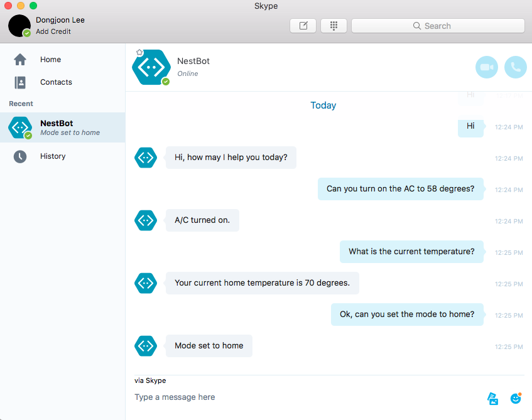Click the Add Credit link
The image size is (532, 420).
(53, 31)
